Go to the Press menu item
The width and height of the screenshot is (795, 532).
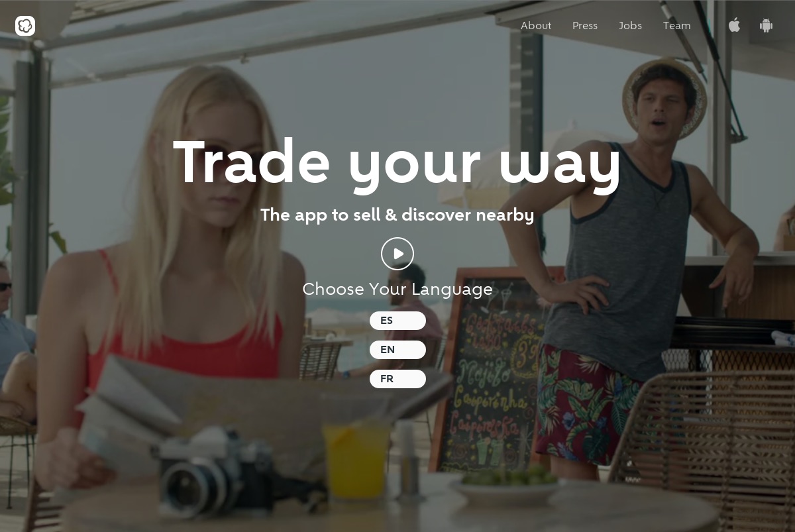(585, 26)
